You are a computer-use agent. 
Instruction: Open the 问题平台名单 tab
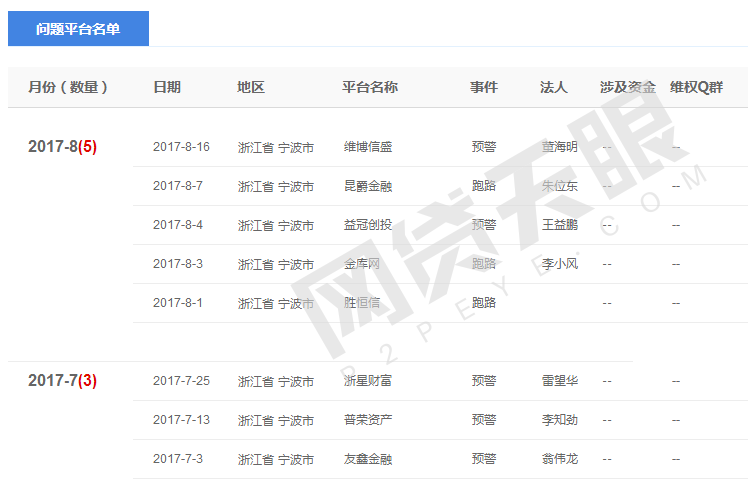(x=78, y=29)
